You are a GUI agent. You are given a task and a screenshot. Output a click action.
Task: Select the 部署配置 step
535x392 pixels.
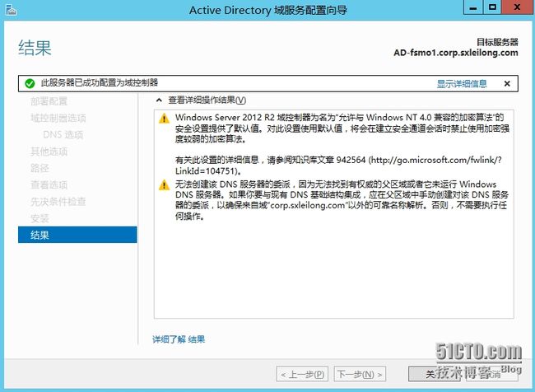49,101
